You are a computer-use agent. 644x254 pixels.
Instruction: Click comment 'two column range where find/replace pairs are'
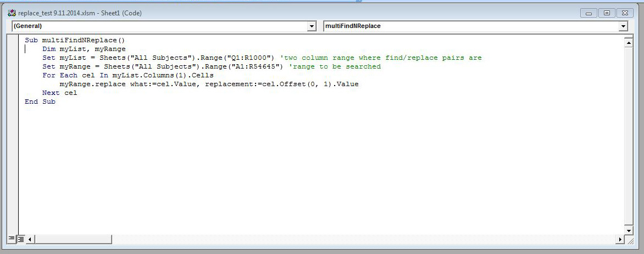click(380, 58)
